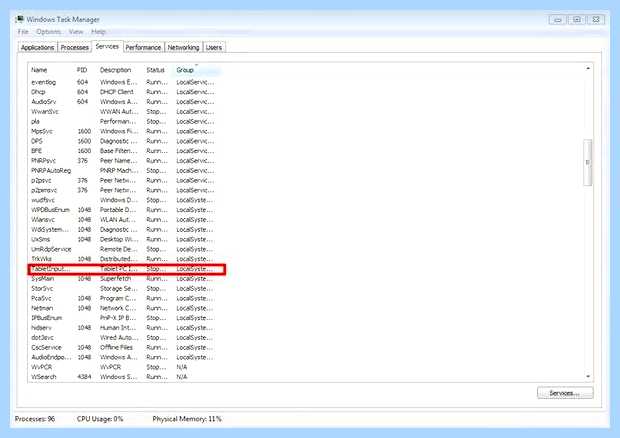
Task: Select the eventlog service row
Action: [x=123, y=82]
